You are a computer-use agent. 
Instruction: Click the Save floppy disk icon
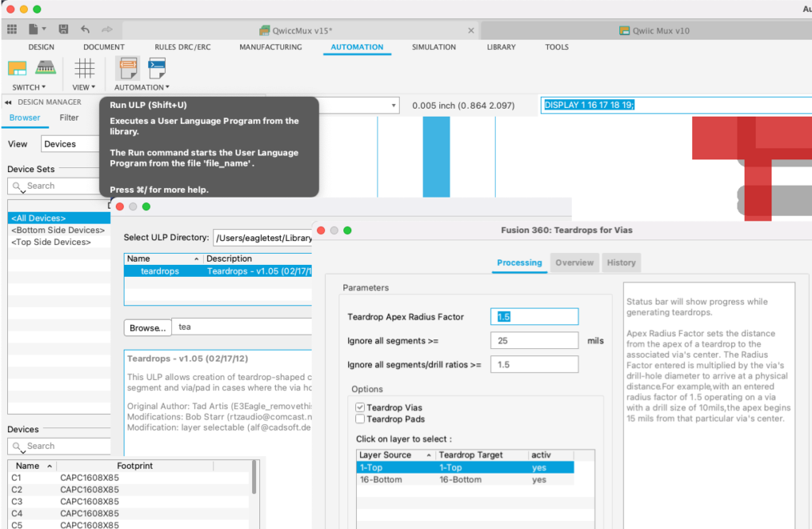click(x=63, y=29)
